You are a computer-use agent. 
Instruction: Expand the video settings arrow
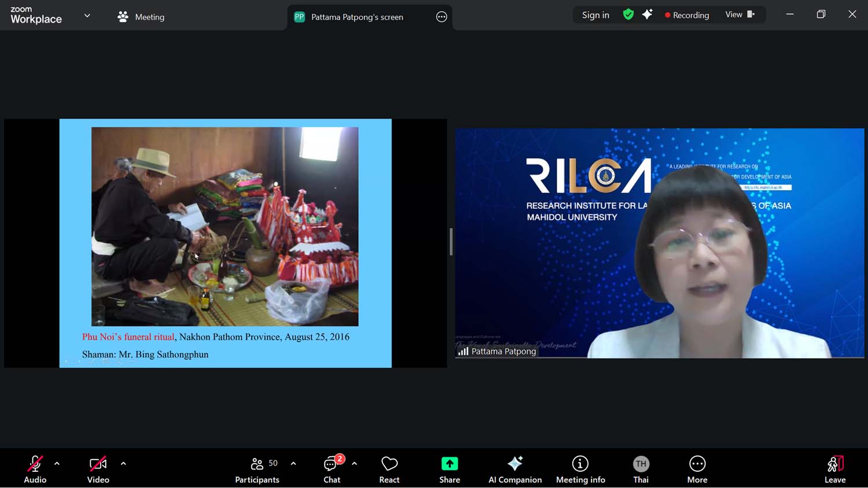pyautogui.click(x=123, y=463)
